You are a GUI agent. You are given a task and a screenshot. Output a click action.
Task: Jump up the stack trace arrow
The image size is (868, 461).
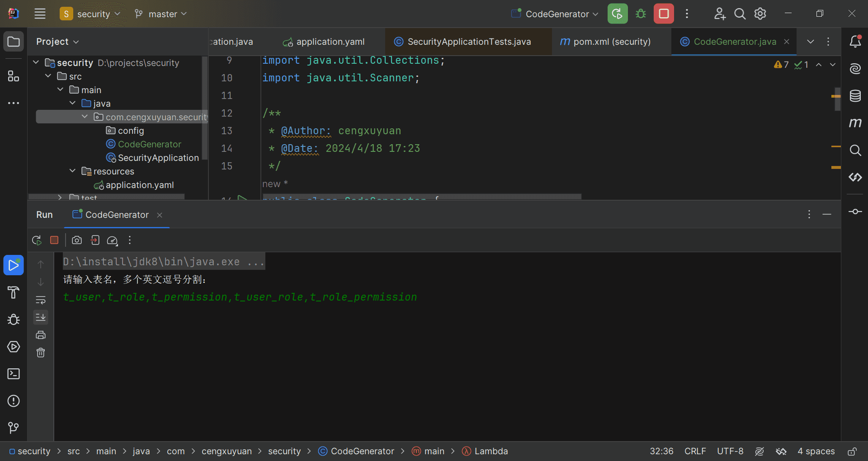(41, 264)
